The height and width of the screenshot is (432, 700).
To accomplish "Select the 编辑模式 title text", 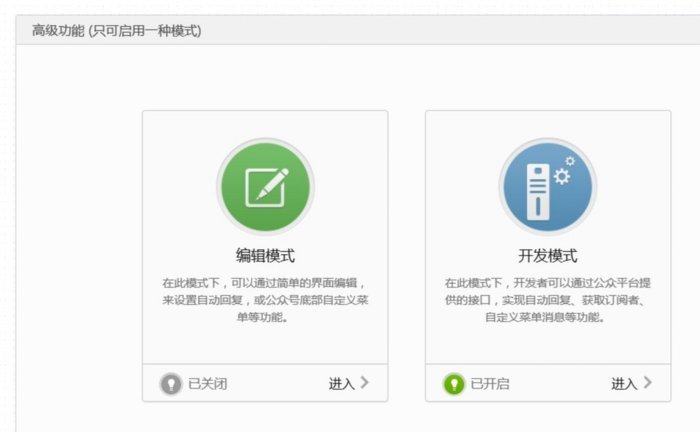I will click(265, 256).
